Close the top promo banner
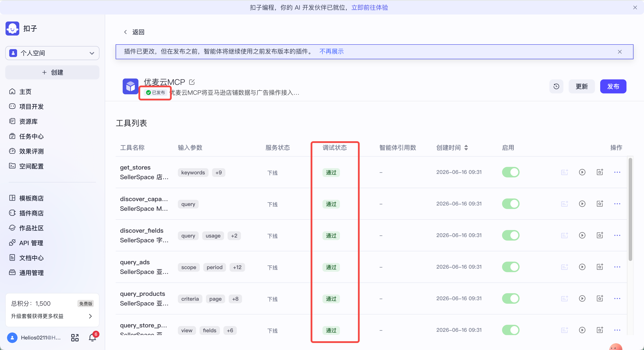 pyautogui.click(x=635, y=7)
